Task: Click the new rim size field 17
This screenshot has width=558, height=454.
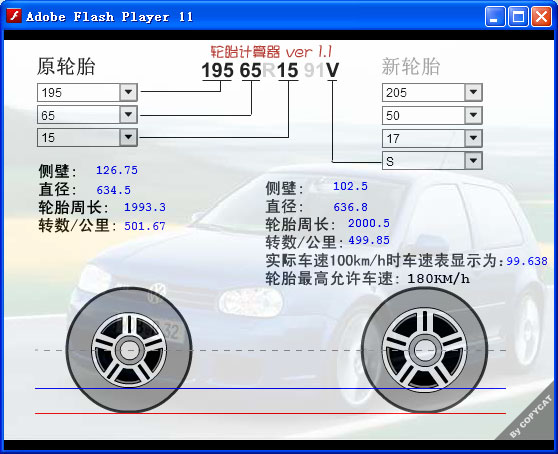Action: (x=432, y=138)
